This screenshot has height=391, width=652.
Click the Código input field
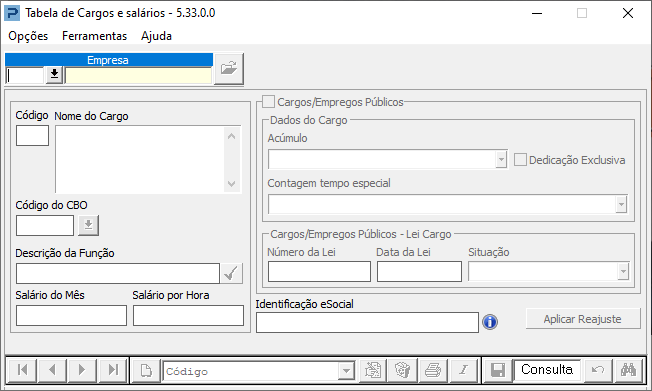click(32, 136)
